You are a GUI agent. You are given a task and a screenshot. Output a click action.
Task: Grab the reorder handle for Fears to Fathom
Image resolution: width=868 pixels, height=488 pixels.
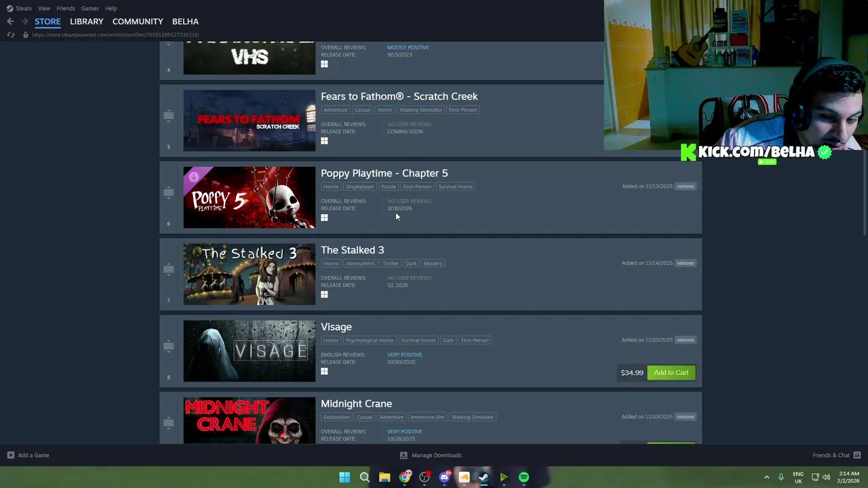coord(168,116)
